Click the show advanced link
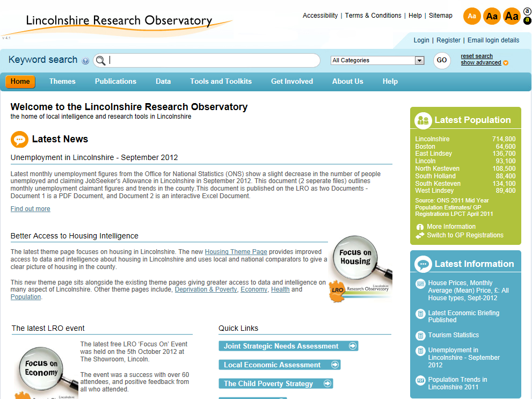 481,62
